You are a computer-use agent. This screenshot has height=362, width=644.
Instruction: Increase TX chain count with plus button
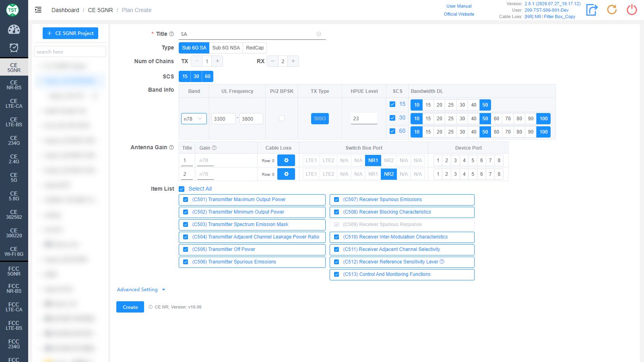pyautogui.click(x=217, y=61)
